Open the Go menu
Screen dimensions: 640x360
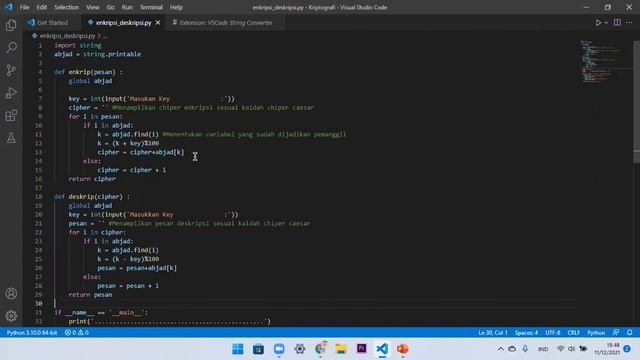[110, 7]
